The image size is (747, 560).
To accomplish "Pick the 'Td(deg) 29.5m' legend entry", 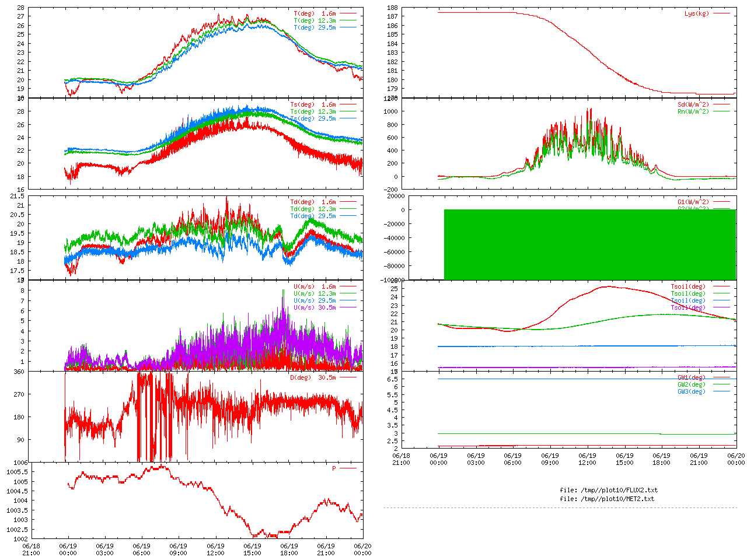I will [313, 216].
